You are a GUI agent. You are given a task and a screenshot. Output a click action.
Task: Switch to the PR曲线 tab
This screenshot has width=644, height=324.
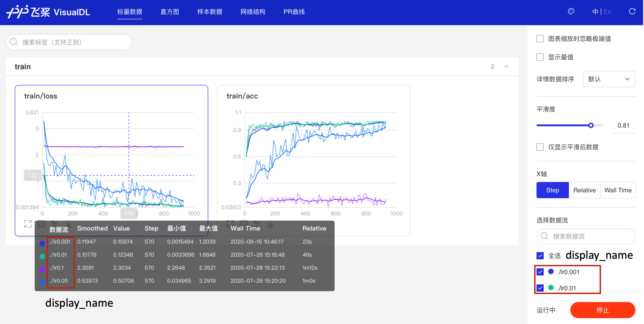click(x=294, y=12)
